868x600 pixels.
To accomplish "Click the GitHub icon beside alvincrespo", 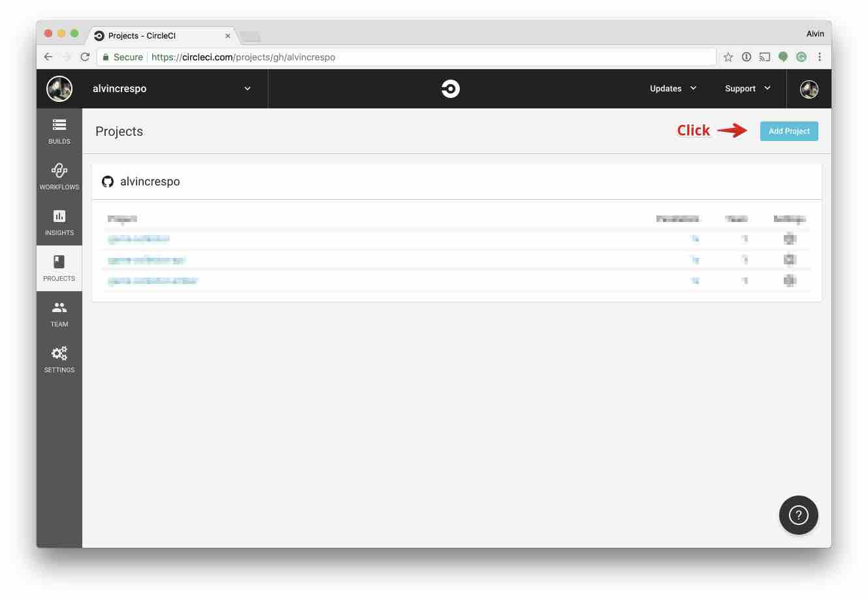I will pos(108,182).
